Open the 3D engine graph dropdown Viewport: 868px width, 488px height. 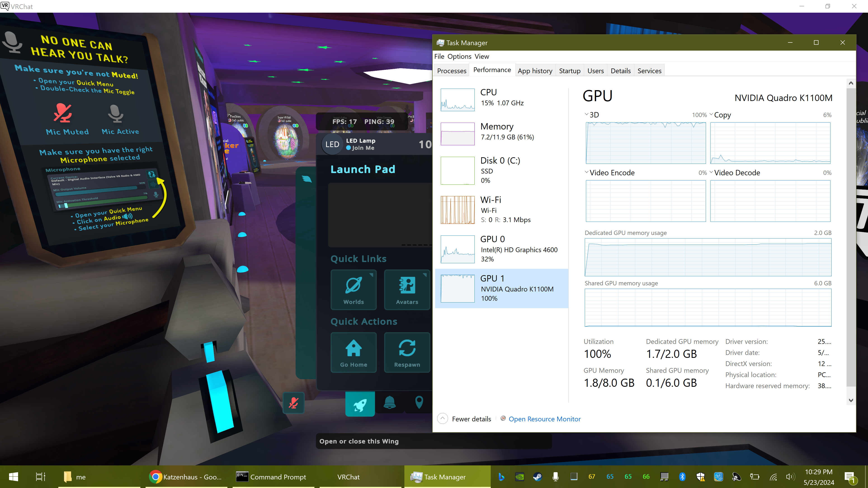pos(587,115)
